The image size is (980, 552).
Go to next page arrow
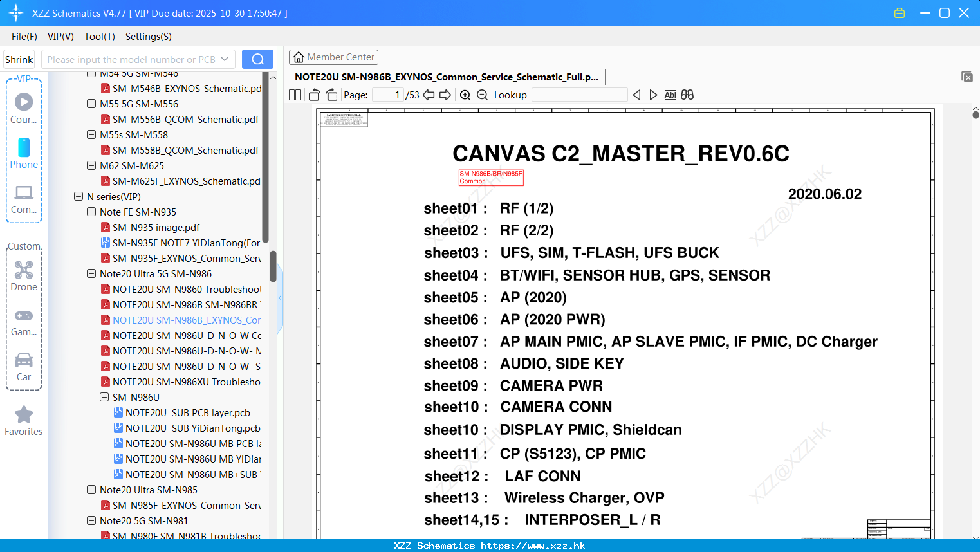point(445,95)
